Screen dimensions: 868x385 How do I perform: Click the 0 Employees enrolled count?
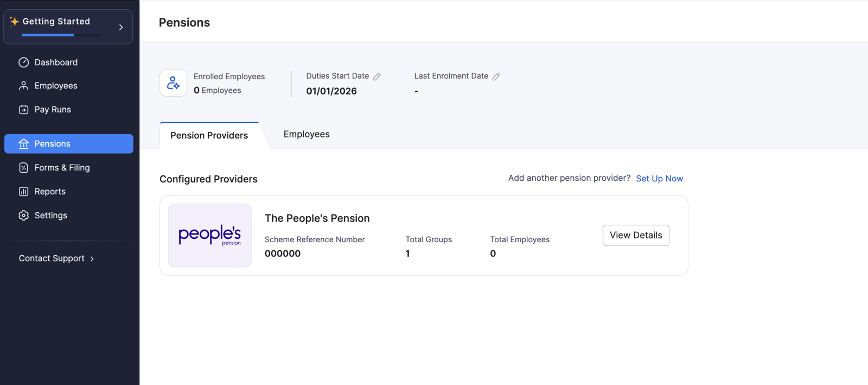coord(218,90)
